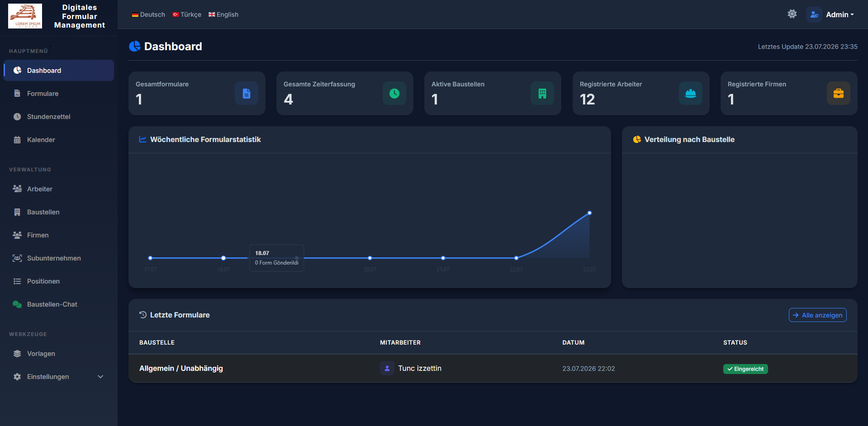Go to Formulare in the sidebar
Viewport: 868px width, 426px height.
pos(59,93)
